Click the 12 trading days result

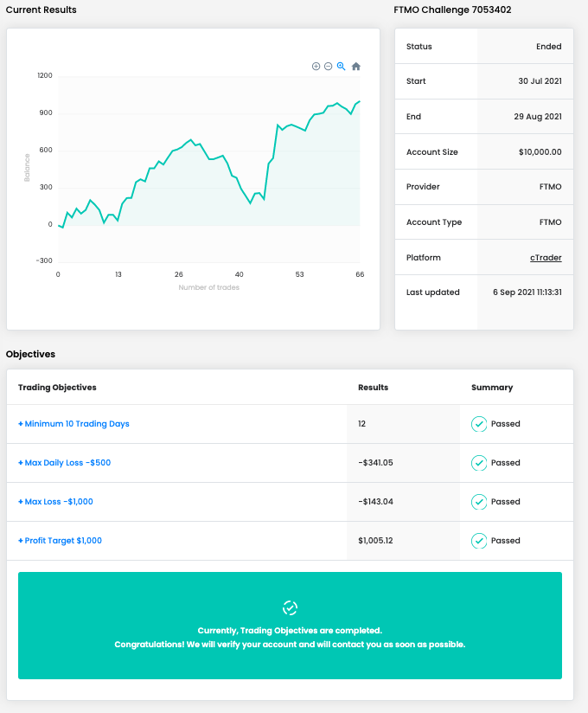(361, 424)
